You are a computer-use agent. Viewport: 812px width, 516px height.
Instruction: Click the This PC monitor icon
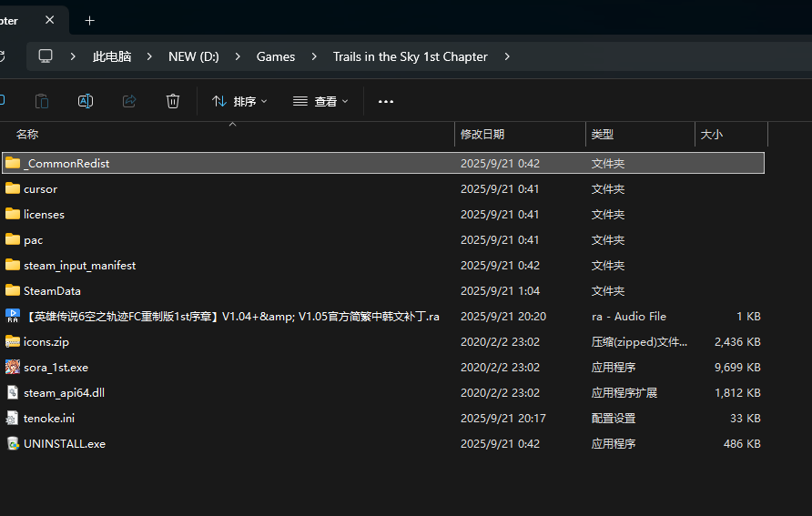tap(46, 56)
